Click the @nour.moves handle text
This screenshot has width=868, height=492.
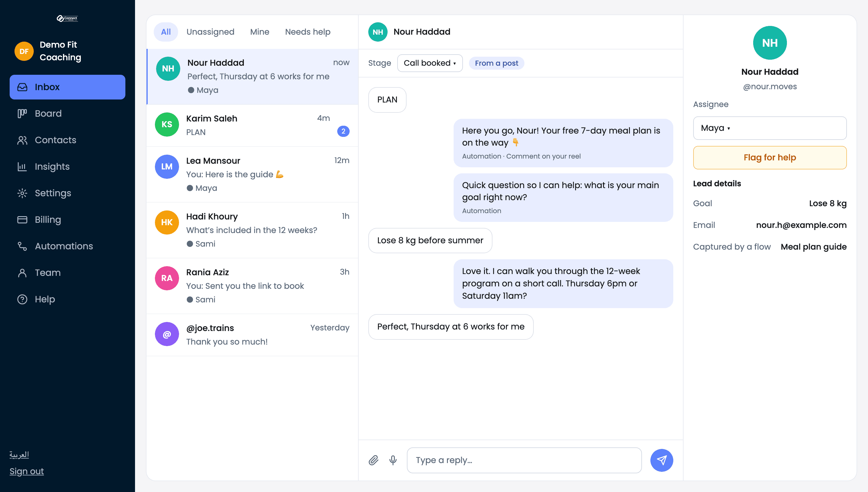[769, 87]
